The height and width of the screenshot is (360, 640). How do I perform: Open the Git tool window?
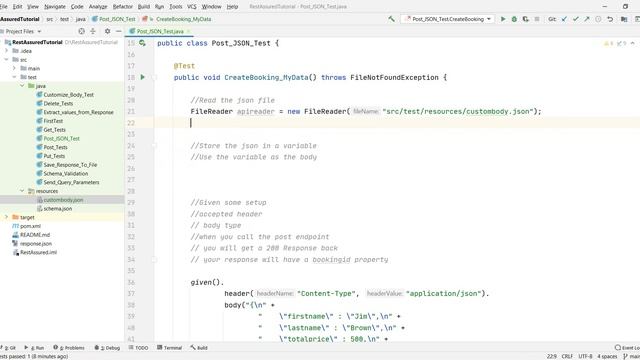point(9,348)
